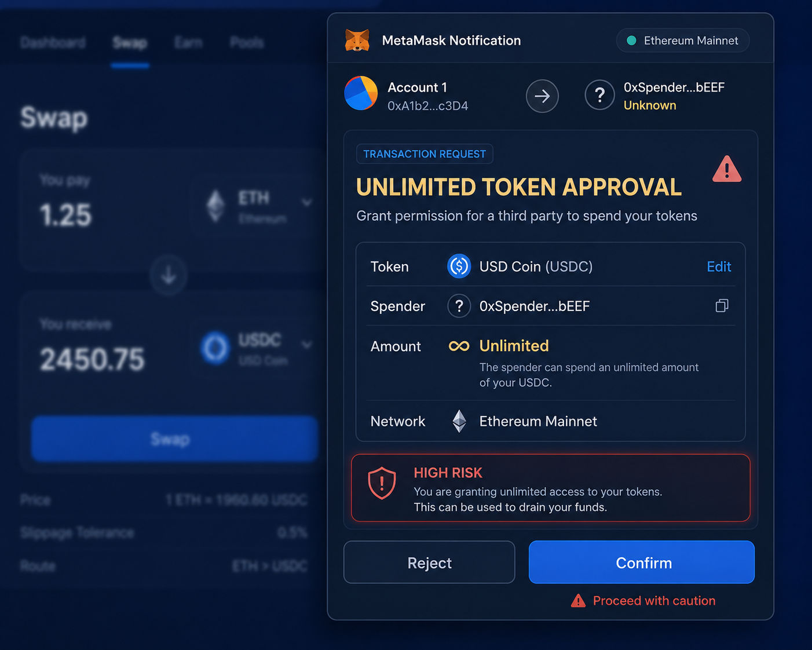
Task: Click the green network status dot
Action: point(632,41)
